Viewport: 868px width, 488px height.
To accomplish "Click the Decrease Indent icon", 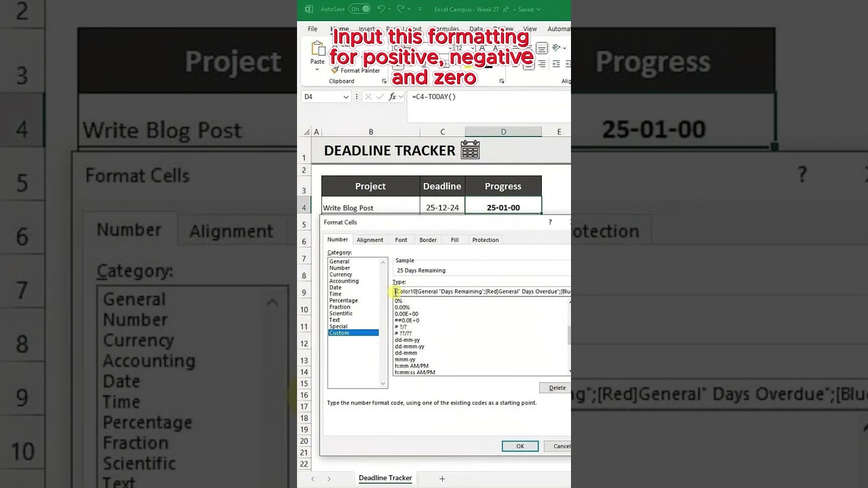I will tap(556, 64).
